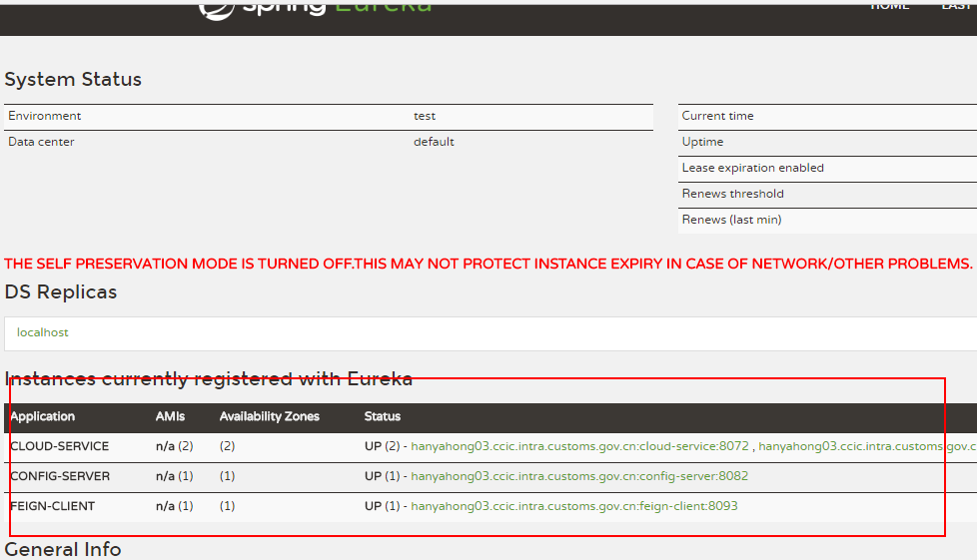Image resolution: width=977 pixels, height=560 pixels.
Task: Click the DS Replicas heading
Action: click(x=61, y=292)
